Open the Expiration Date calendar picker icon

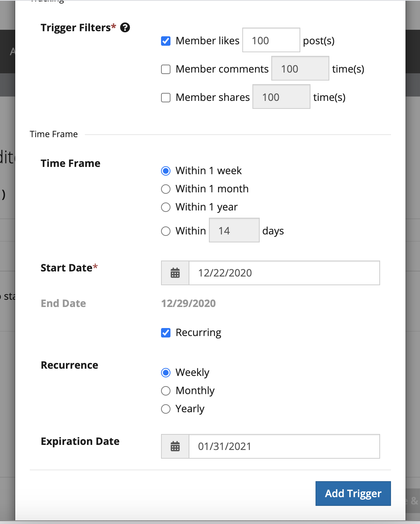175,446
